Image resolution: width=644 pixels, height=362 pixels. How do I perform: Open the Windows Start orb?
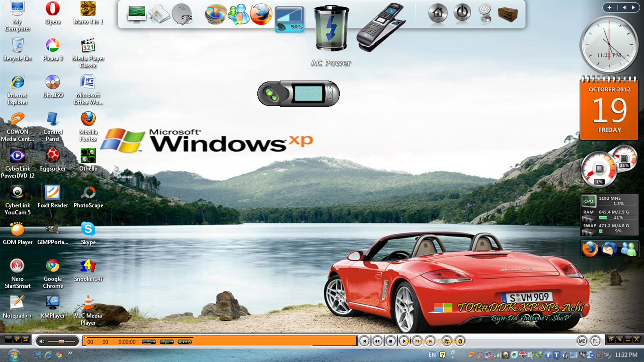(x=14, y=355)
